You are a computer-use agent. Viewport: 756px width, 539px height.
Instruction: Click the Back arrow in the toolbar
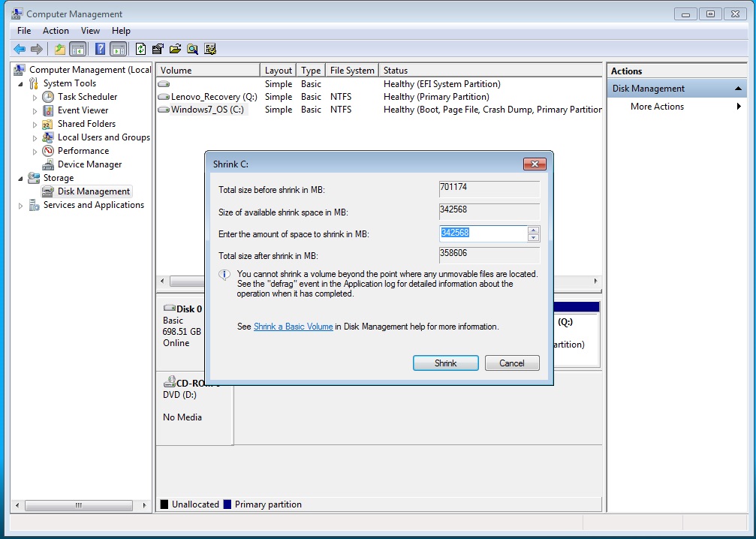pyautogui.click(x=20, y=49)
